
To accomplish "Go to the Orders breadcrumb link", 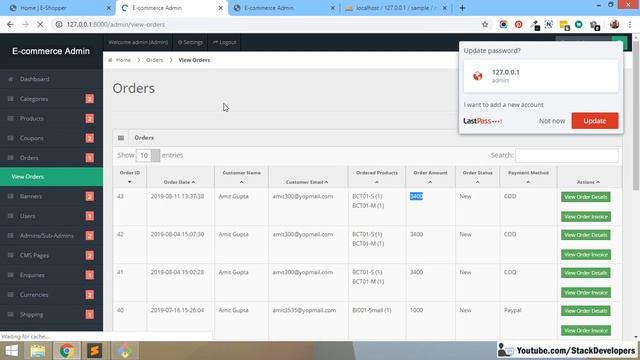I will 154,60.
